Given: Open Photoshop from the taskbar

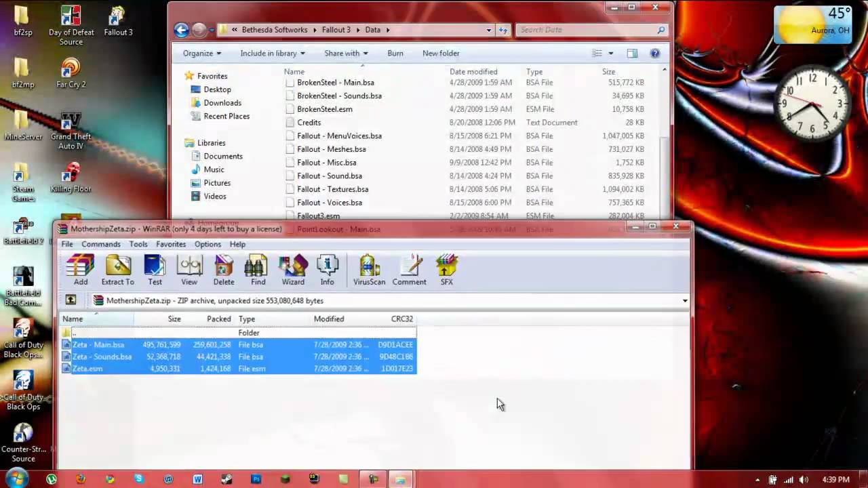Looking at the screenshot, I should (x=256, y=479).
